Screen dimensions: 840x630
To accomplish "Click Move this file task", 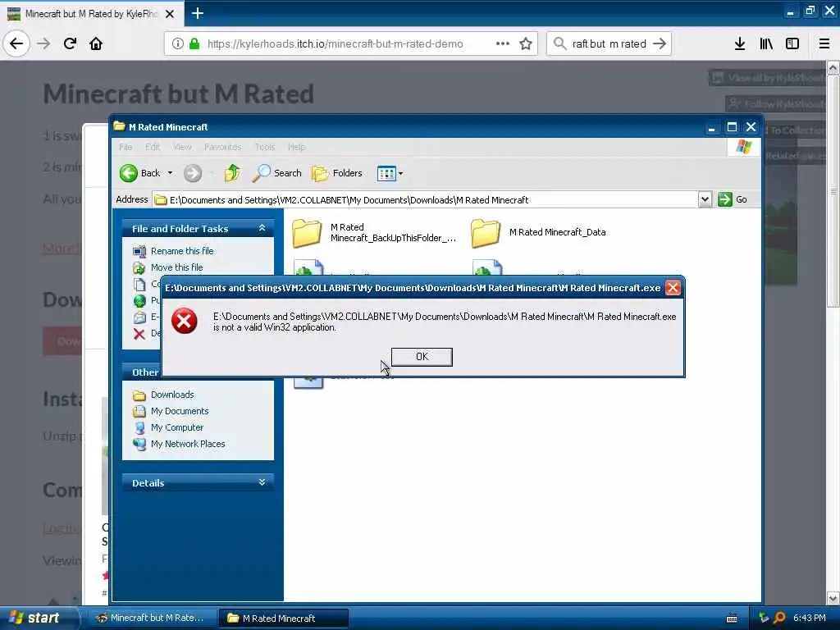I will (x=177, y=267).
